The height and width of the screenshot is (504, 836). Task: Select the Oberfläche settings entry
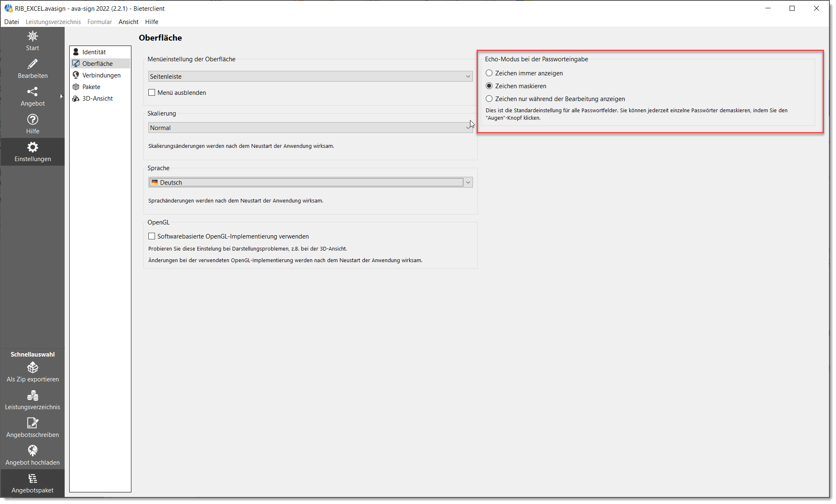click(x=100, y=63)
